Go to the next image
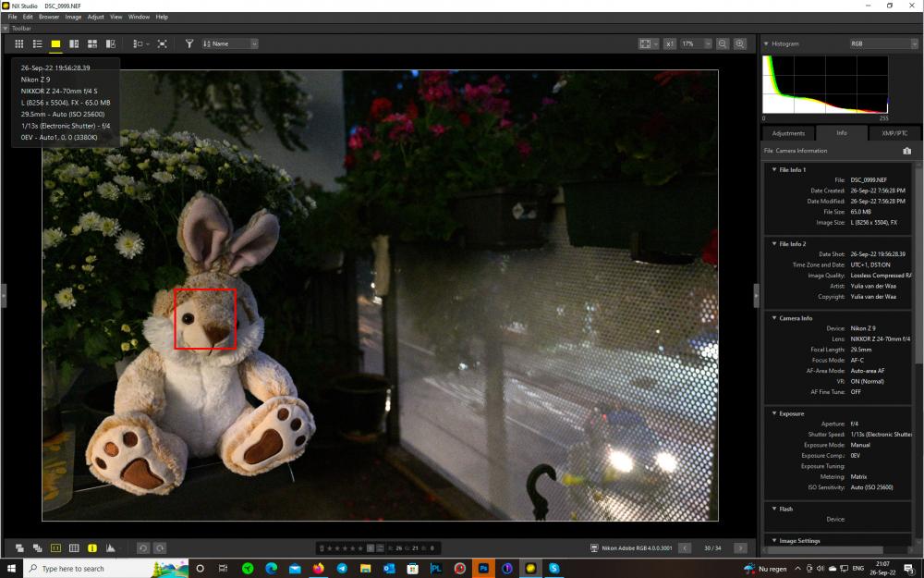924x578 pixels. [741, 547]
